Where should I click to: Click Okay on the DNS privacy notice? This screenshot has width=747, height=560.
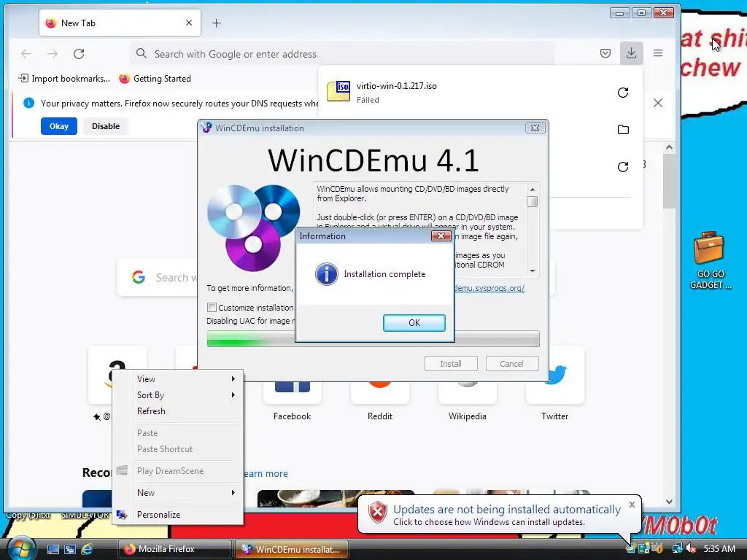[58, 126]
